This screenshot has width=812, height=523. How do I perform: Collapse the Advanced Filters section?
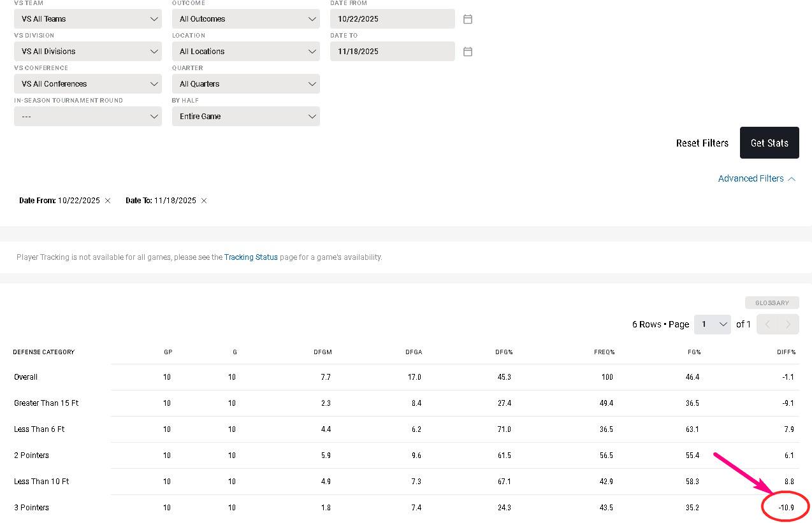pyautogui.click(x=757, y=178)
